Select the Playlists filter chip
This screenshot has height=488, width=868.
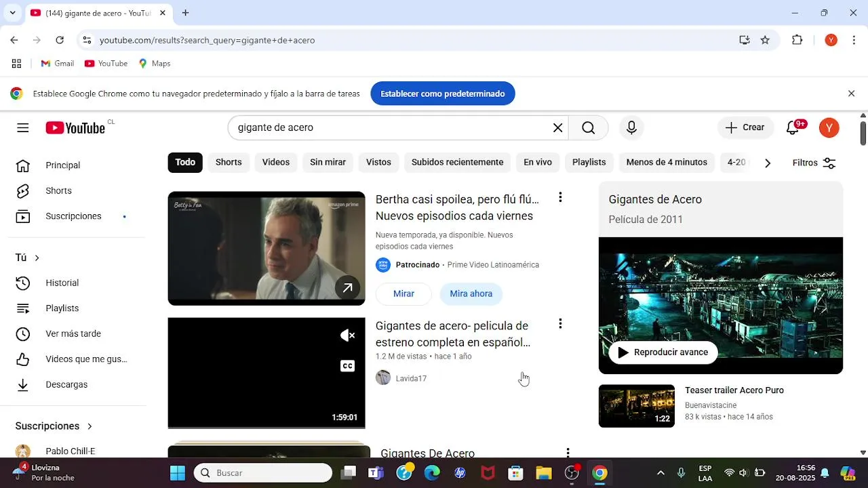pos(589,163)
